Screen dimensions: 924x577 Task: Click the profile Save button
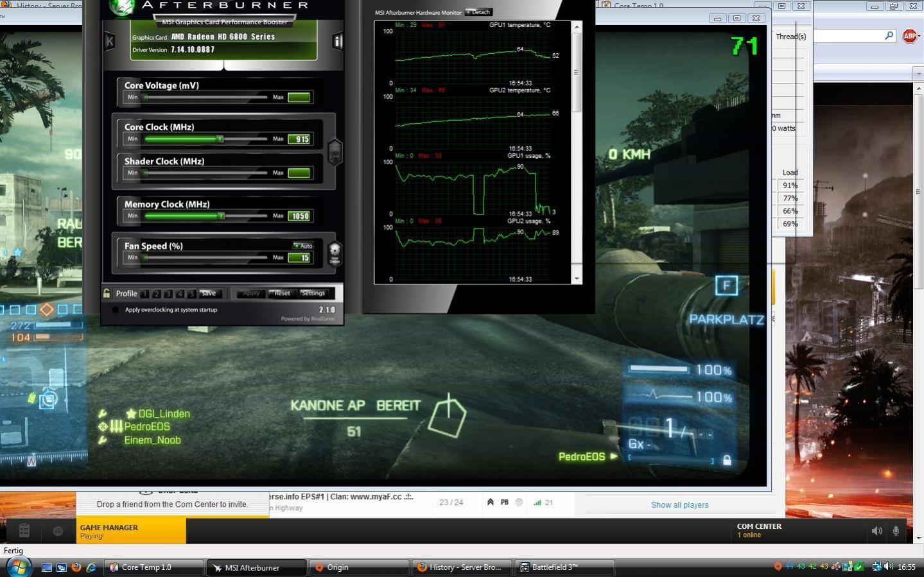pyautogui.click(x=209, y=293)
